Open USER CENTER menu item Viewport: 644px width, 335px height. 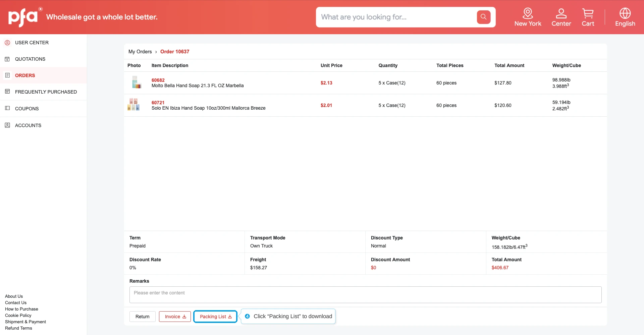pos(32,43)
